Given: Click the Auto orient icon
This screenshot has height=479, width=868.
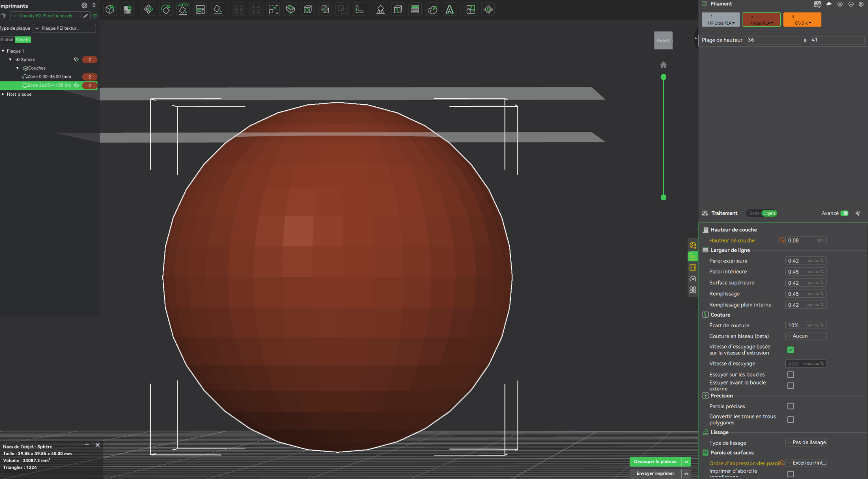Looking at the screenshot, I should (x=183, y=9).
